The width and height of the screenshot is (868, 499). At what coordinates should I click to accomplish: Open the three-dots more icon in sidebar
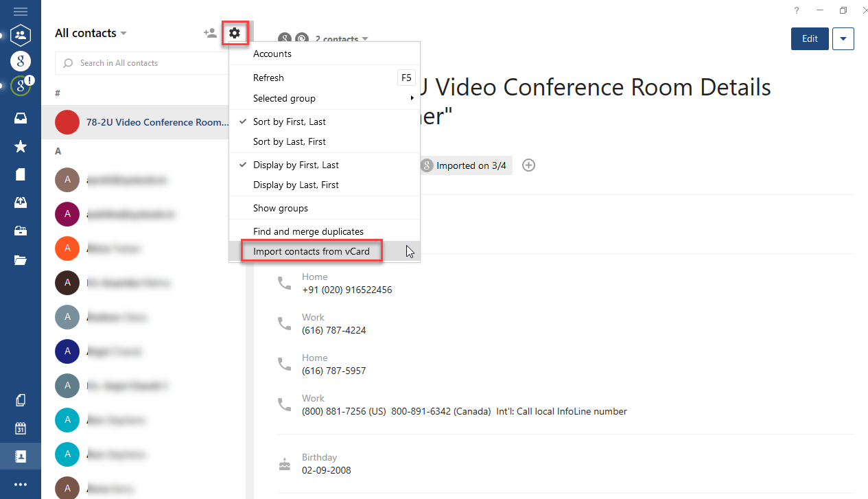pyautogui.click(x=21, y=485)
